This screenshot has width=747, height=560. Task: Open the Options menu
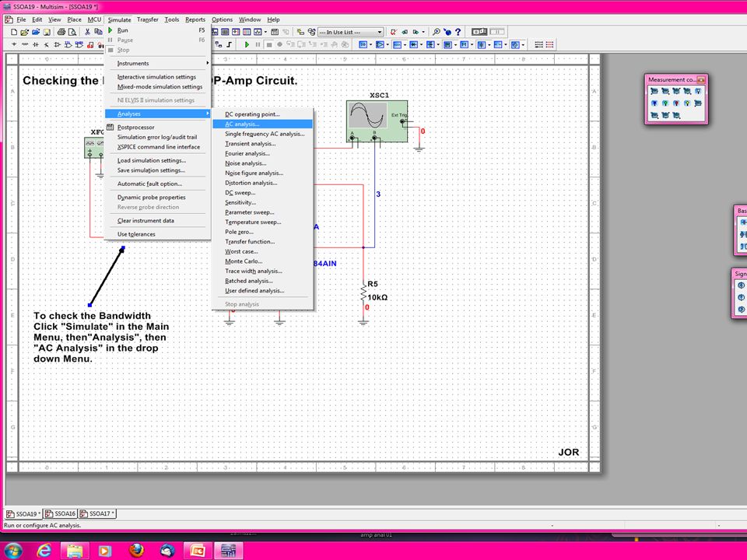tap(222, 19)
